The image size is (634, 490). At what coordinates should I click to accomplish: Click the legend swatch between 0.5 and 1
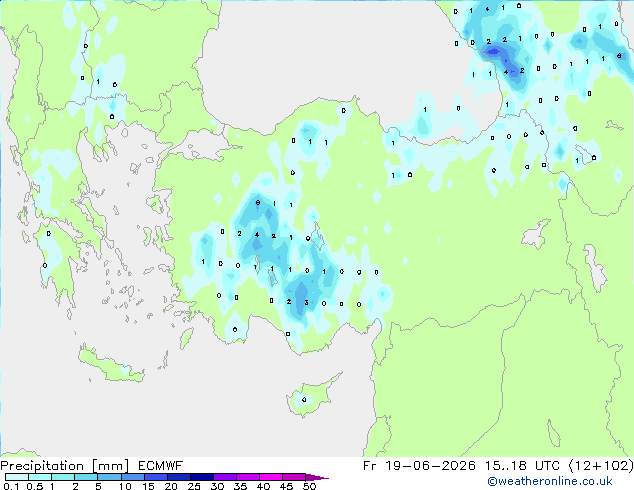tap(40, 477)
